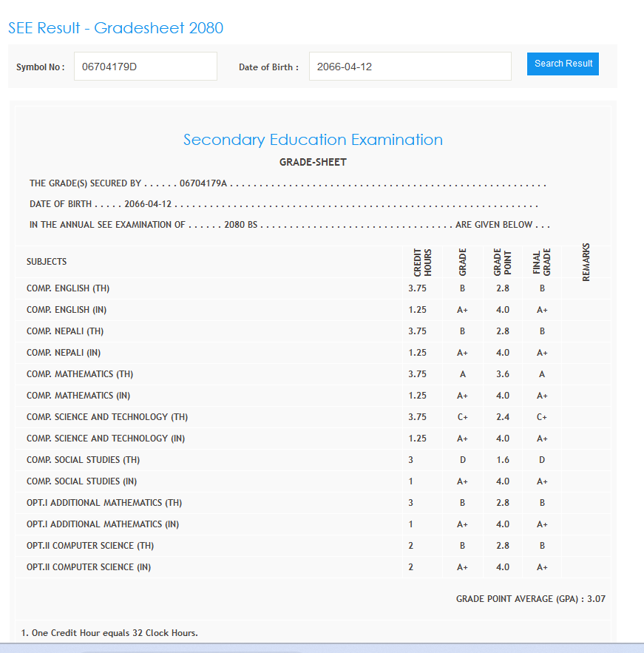The height and width of the screenshot is (653, 644).
Task: Click the One Credit Hour footnote
Action: coord(109,633)
